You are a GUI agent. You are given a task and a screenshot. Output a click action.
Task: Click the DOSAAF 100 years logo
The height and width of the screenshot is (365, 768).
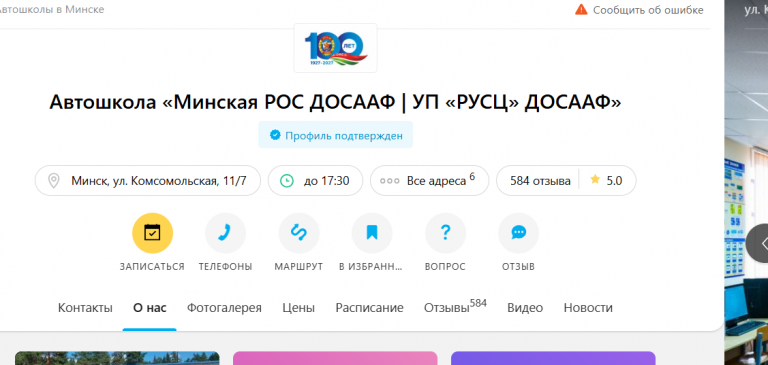[336, 48]
